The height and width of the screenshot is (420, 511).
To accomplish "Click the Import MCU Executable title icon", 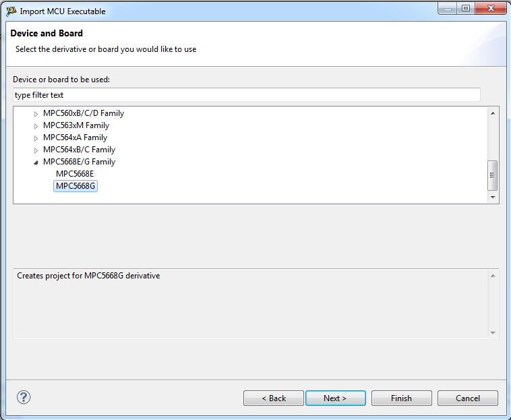I will (x=11, y=11).
